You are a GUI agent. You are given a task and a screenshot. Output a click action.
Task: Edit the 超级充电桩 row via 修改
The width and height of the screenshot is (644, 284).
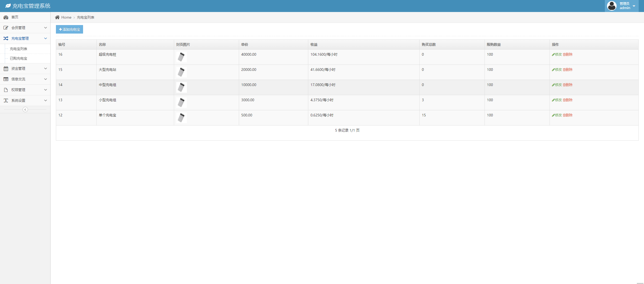[557, 54]
